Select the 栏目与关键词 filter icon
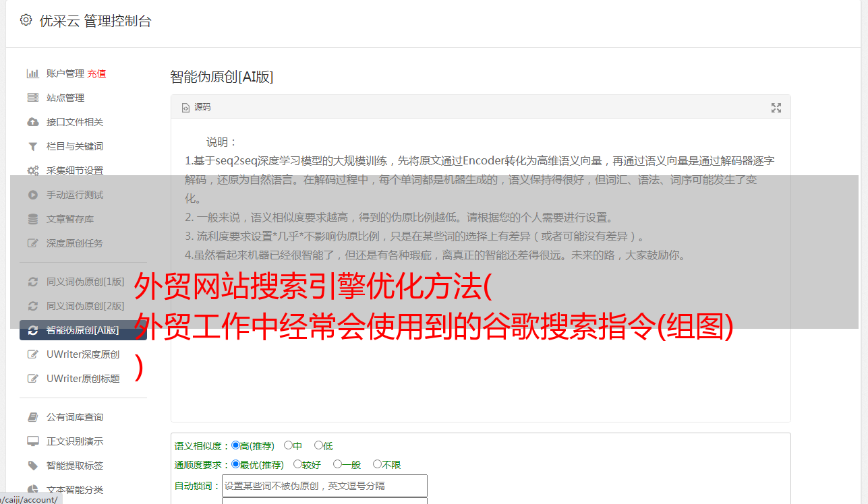The height and width of the screenshot is (504, 868). click(32, 146)
